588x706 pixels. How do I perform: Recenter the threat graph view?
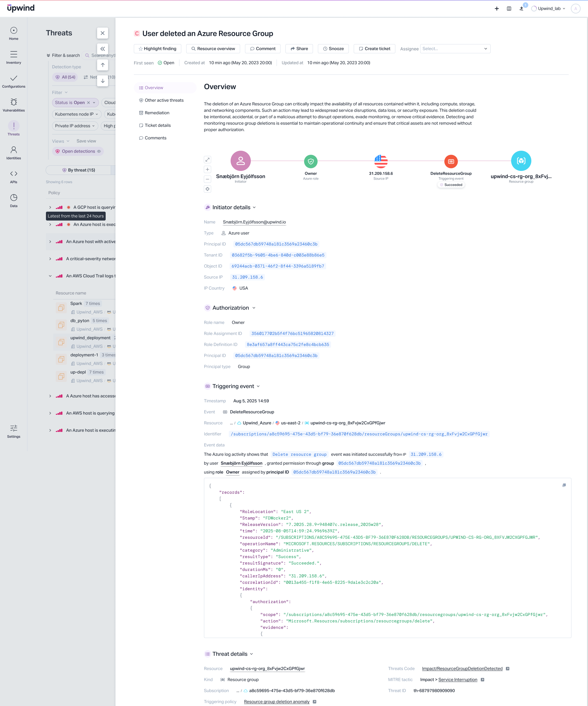point(207,189)
